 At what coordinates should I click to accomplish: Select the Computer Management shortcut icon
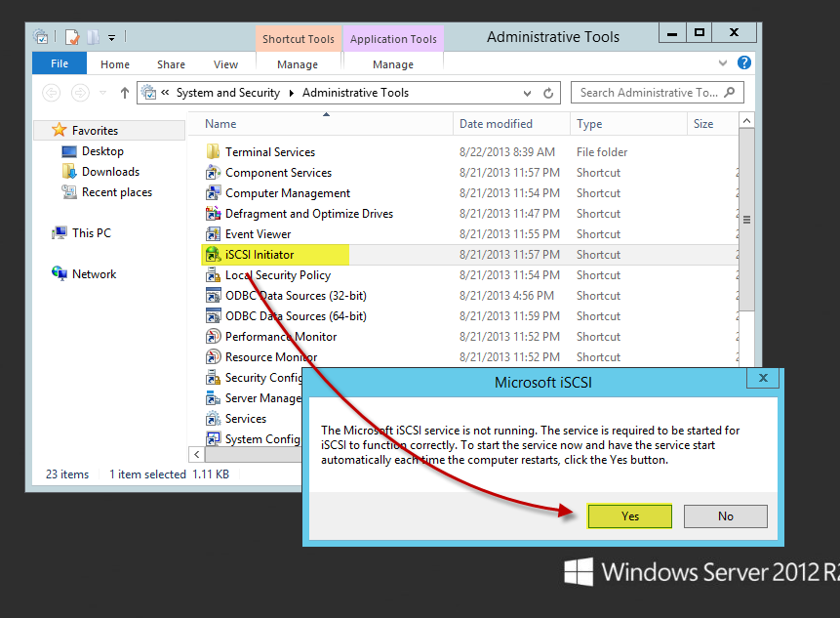pyautogui.click(x=213, y=193)
